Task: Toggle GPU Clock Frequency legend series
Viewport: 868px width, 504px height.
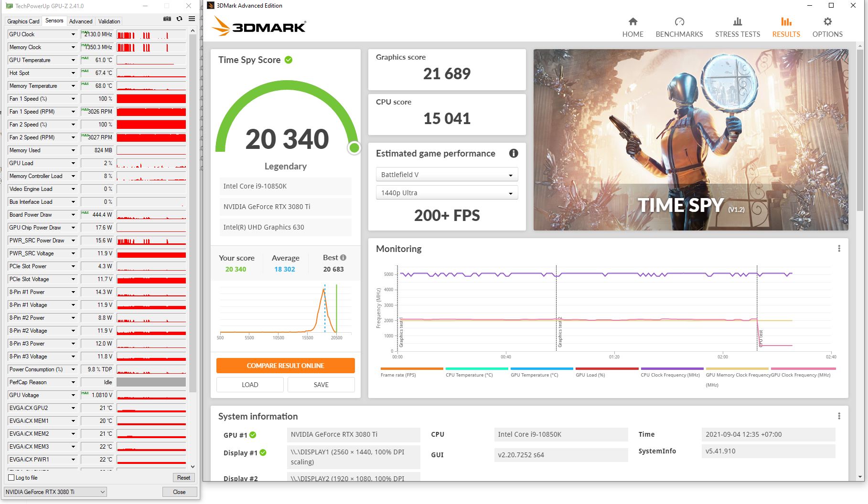Action: click(803, 372)
